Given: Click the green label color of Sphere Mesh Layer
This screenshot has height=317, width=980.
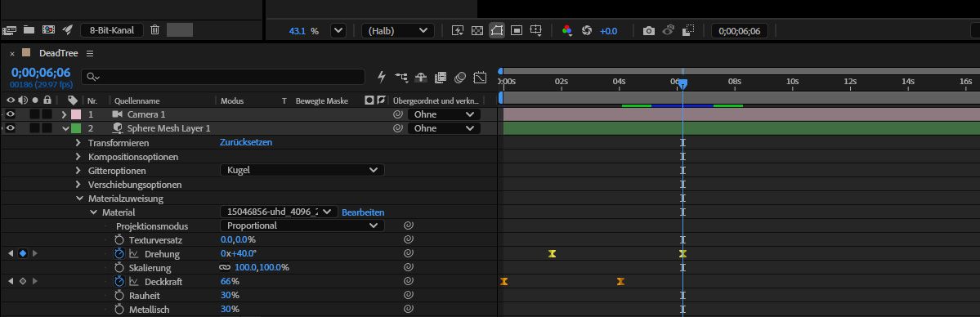Looking at the screenshot, I should 76,128.
